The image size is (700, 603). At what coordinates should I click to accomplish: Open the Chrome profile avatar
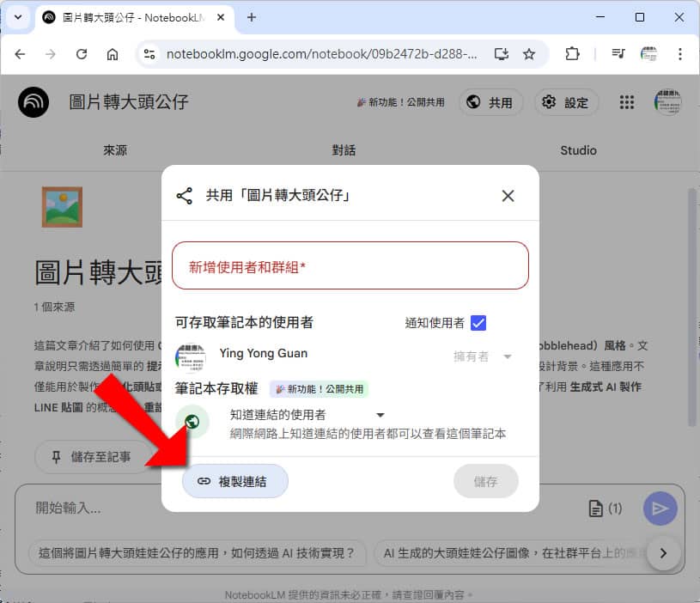648,54
